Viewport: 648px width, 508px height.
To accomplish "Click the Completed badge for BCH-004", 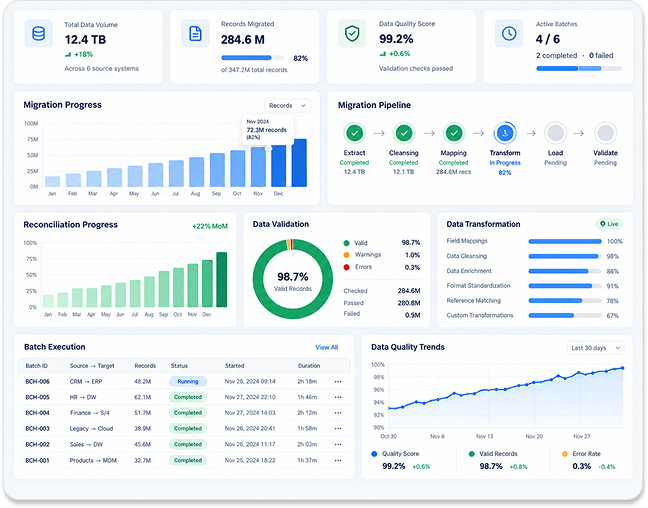I will coord(188,413).
